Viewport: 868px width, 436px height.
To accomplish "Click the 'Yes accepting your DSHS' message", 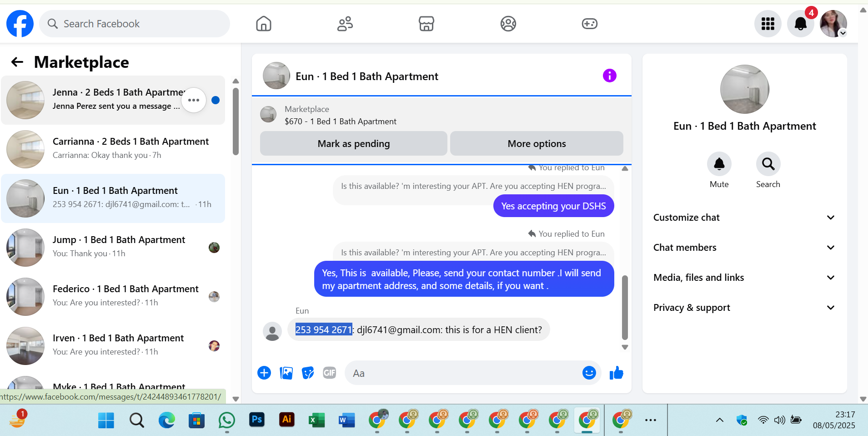I will coord(553,206).
